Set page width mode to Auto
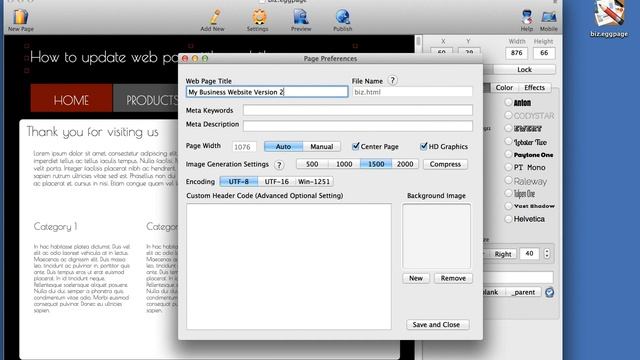640x360 pixels. [283, 147]
